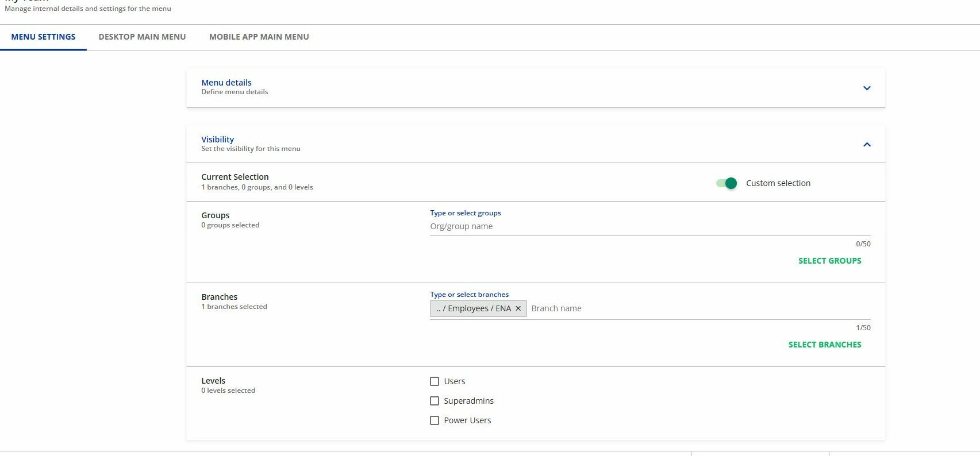
Task: Check the Users level checkbox
Action: (435, 381)
